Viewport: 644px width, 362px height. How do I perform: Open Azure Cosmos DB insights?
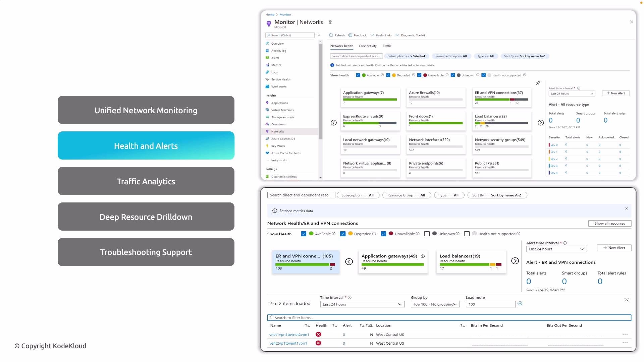tap(283, 139)
